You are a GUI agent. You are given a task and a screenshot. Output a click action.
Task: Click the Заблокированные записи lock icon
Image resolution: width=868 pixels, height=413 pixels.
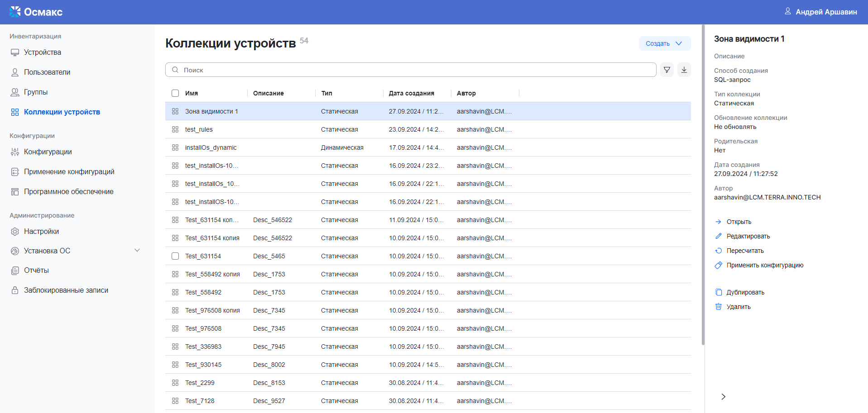pos(15,290)
